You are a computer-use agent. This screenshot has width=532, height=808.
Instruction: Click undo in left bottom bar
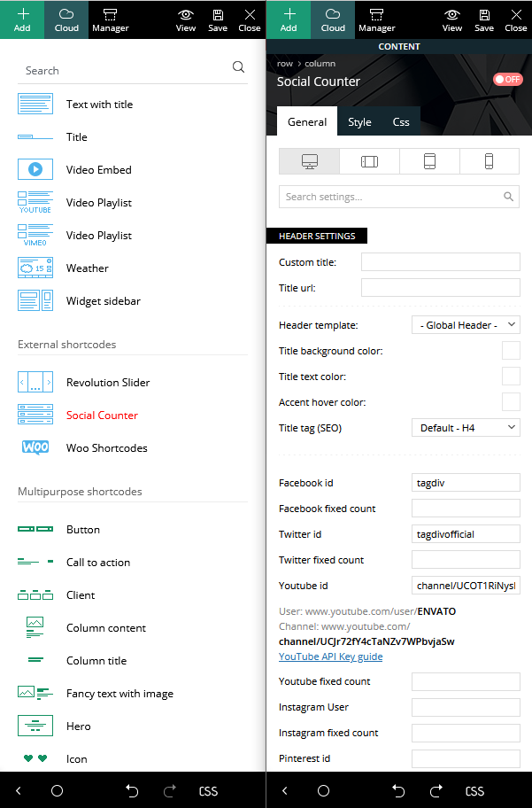pos(132,790)
